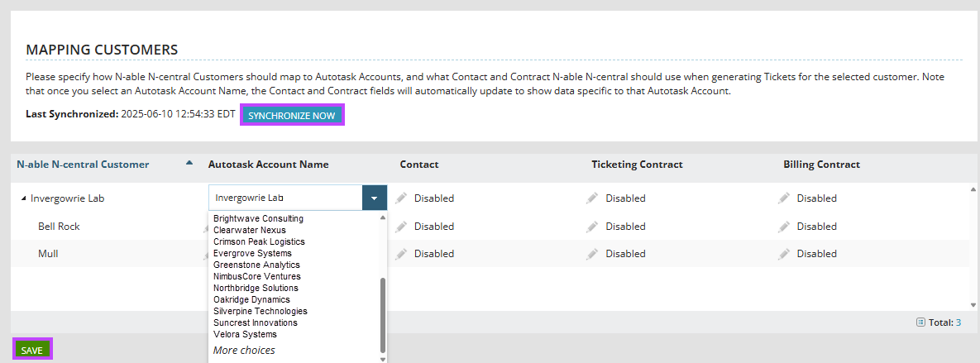Viewport: 980px width, 363px height.
Task: Choose Oakridge Dynamics in the dropdown list
Action: coord(251,299)
